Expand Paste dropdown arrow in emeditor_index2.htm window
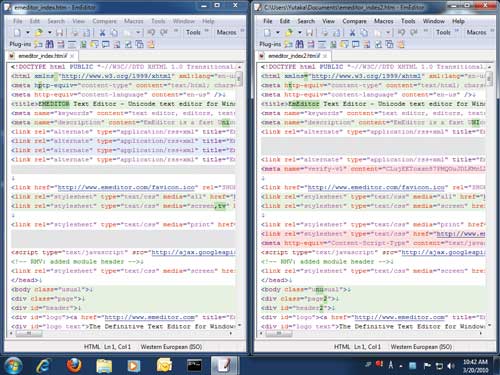Viewport: 500px width, 375px height. click(x=388, y=32)
